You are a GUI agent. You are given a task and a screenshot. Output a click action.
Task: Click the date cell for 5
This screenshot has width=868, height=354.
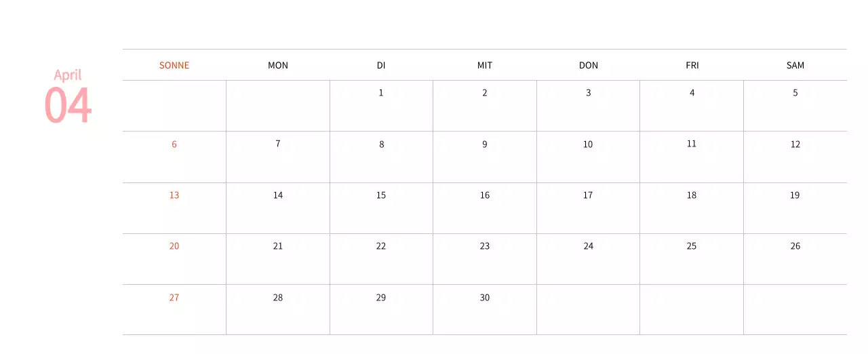coord(795,93)
